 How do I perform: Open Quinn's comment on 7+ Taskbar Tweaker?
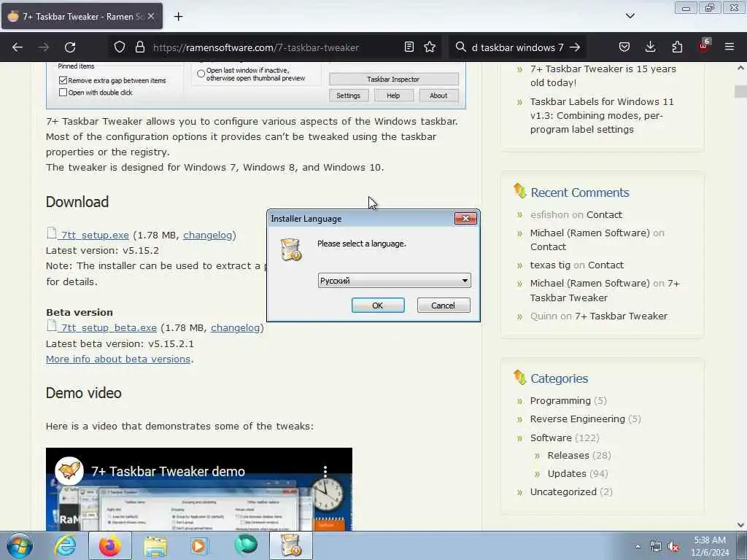click(621, 316)
